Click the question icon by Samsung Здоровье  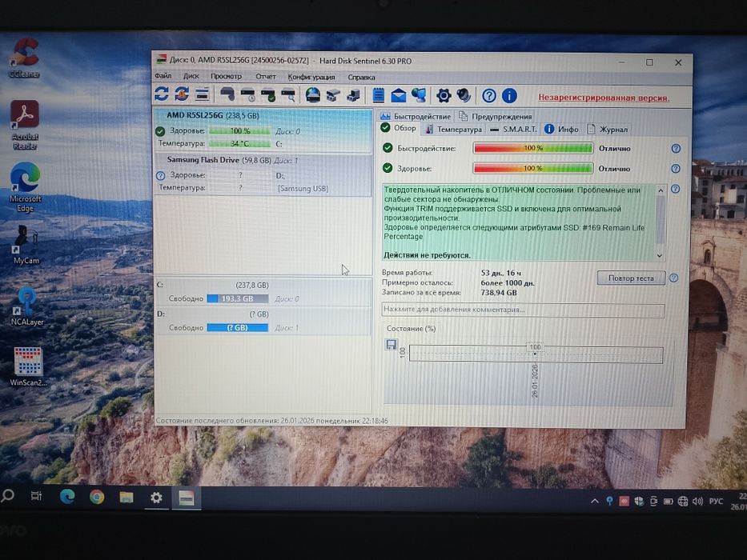(161, 176)
